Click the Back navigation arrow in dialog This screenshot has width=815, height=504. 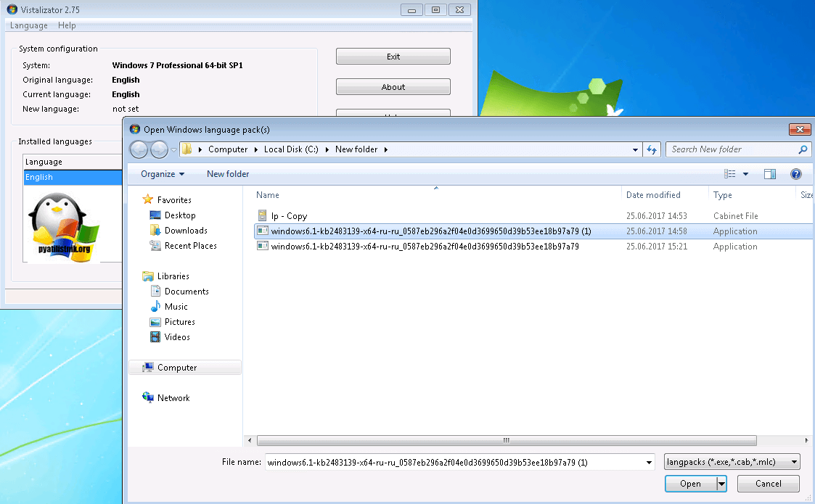(139, 149)
